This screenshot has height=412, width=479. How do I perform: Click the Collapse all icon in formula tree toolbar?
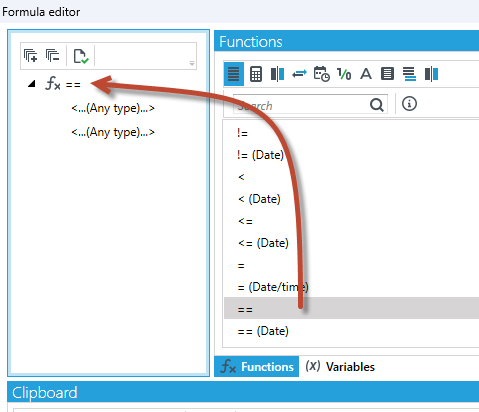(x=53, y=56)
